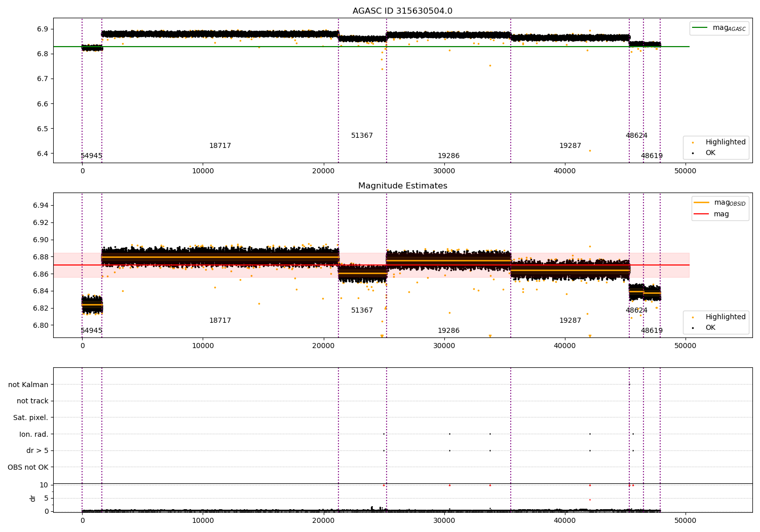Click x-tick 30000 under top plot

(444, 171)
